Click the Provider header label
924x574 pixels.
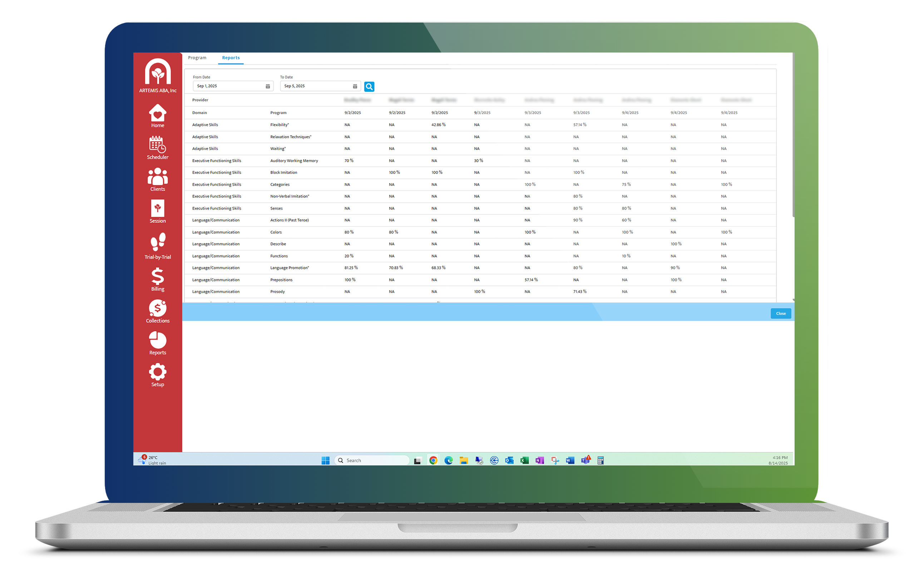click(200, 100)
